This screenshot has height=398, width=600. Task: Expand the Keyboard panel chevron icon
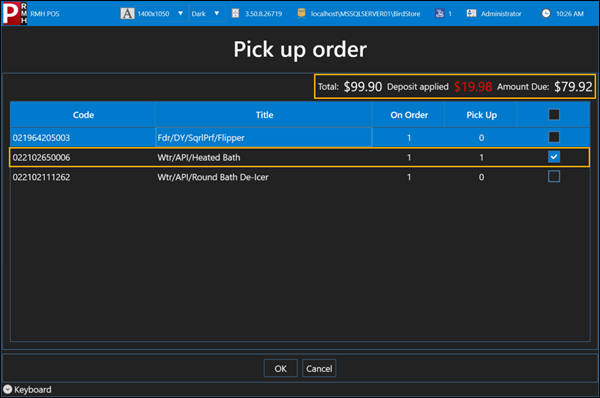tap(7, 389)
